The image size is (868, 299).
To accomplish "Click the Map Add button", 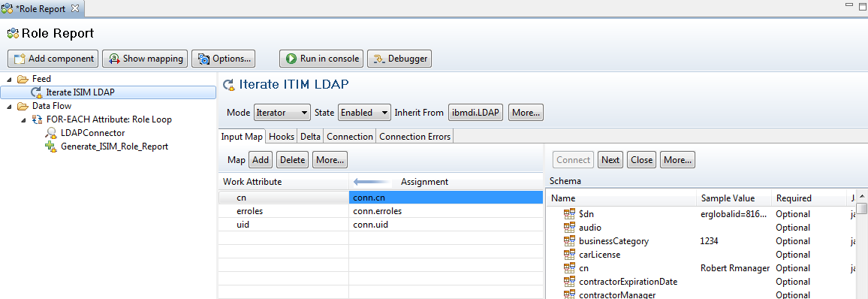I will 261,160.
